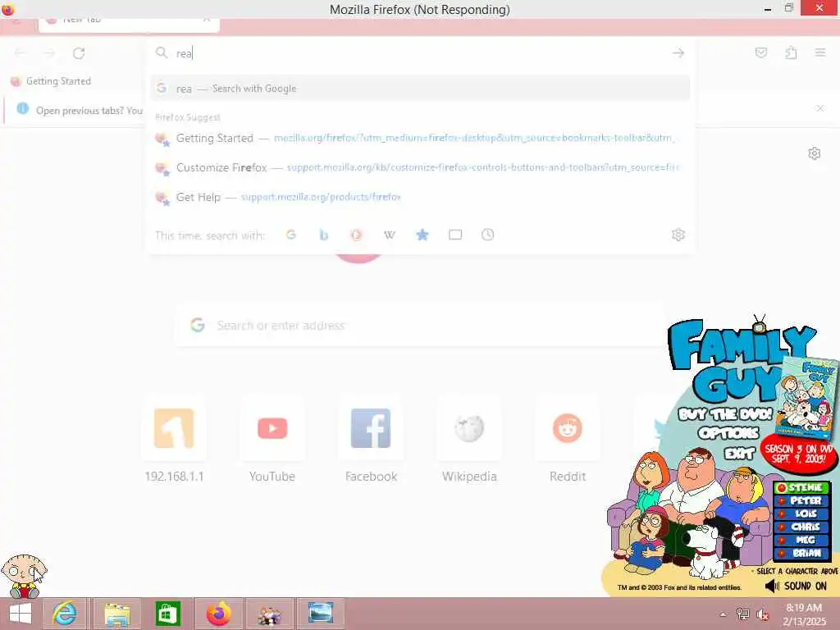The height and width of the screenshot is (630, 840).
Task: Search this time with Google icon
Action: coord(291,235)
